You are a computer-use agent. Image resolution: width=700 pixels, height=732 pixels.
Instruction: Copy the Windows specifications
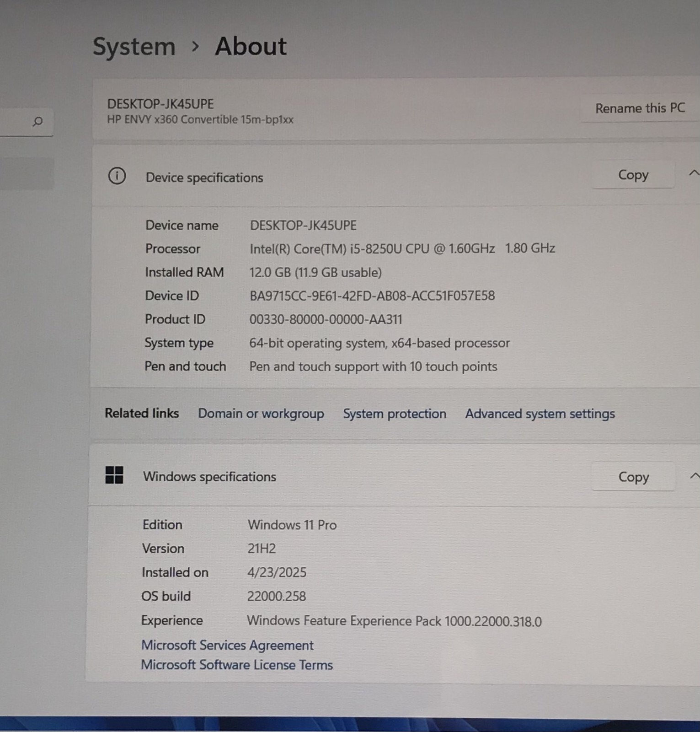tap(633, 477)
